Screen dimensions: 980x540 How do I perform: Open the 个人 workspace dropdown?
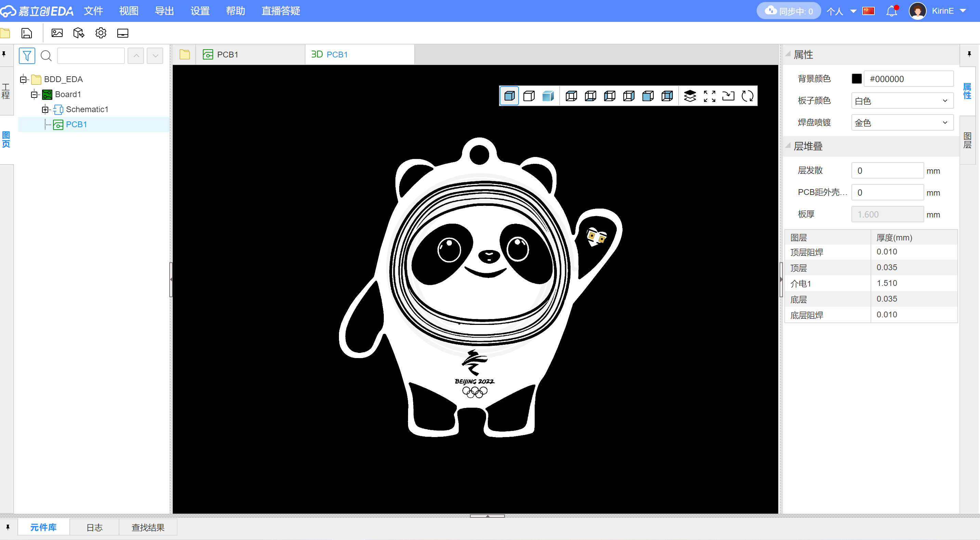click(x=841, y=11)
